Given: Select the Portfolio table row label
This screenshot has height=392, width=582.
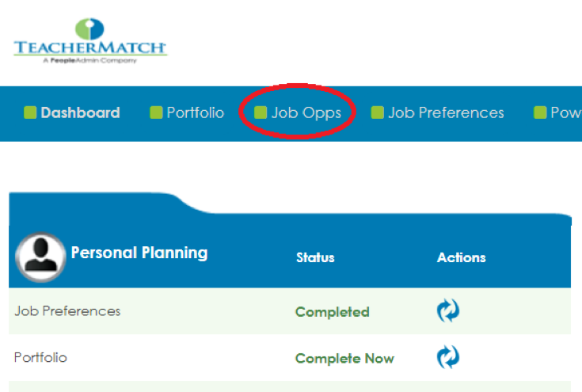Looking at the screenshot, I should [40, 358].
